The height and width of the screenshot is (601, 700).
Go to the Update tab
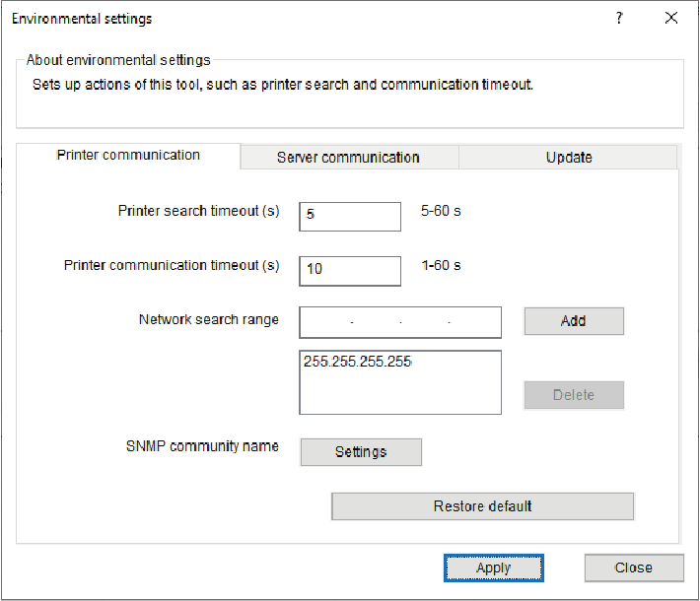point(569,158)
